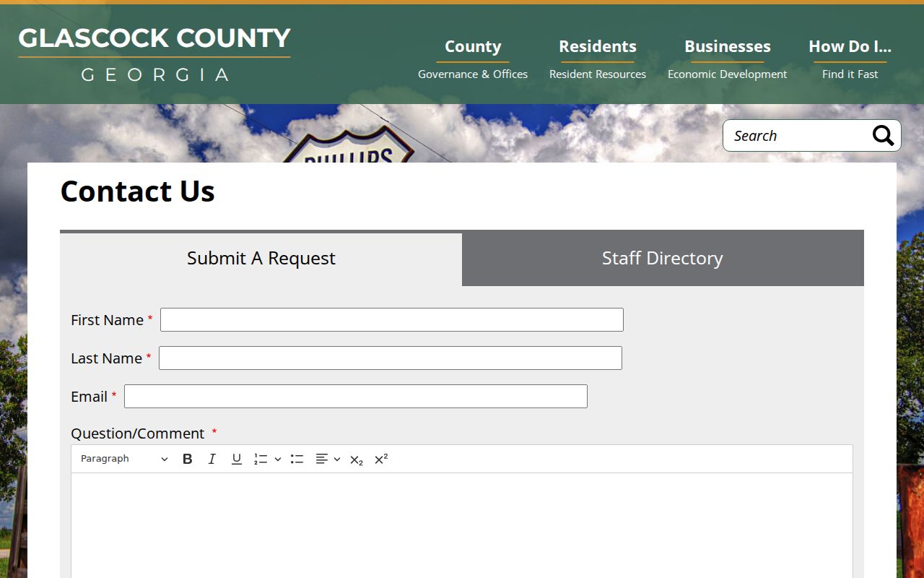Toggle underline formatting in editor
Image resolution: width=924 pixels, height=578 pixels.
point(237,459)
